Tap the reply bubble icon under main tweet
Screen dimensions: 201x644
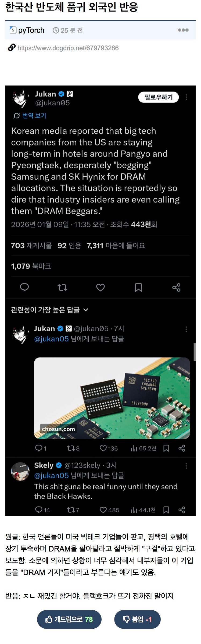[24, 287]
